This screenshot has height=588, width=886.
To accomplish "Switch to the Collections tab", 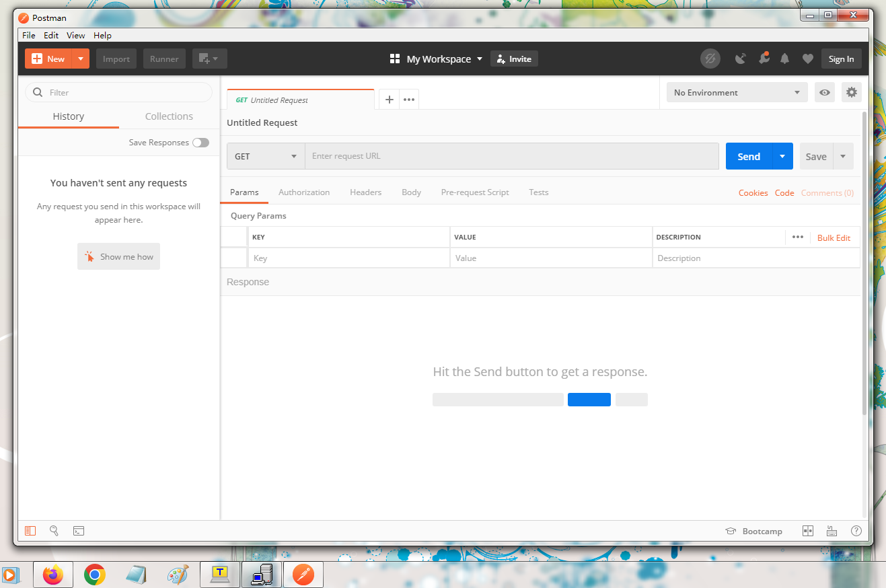I will [x=169, y=116].
